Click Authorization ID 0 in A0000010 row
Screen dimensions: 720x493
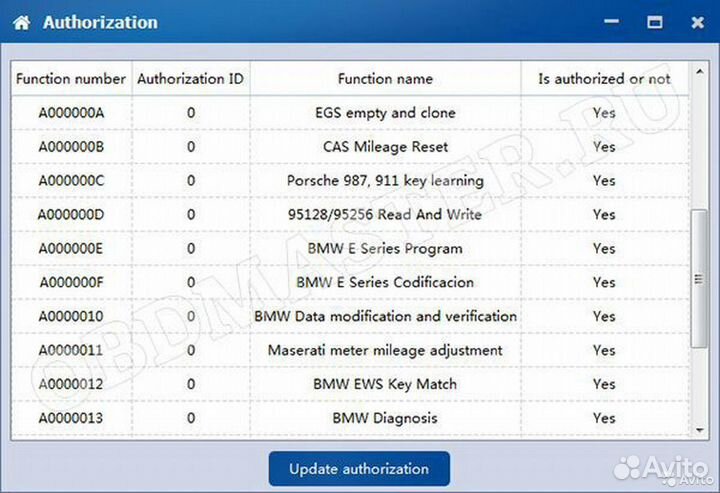(x=191, y=316)
